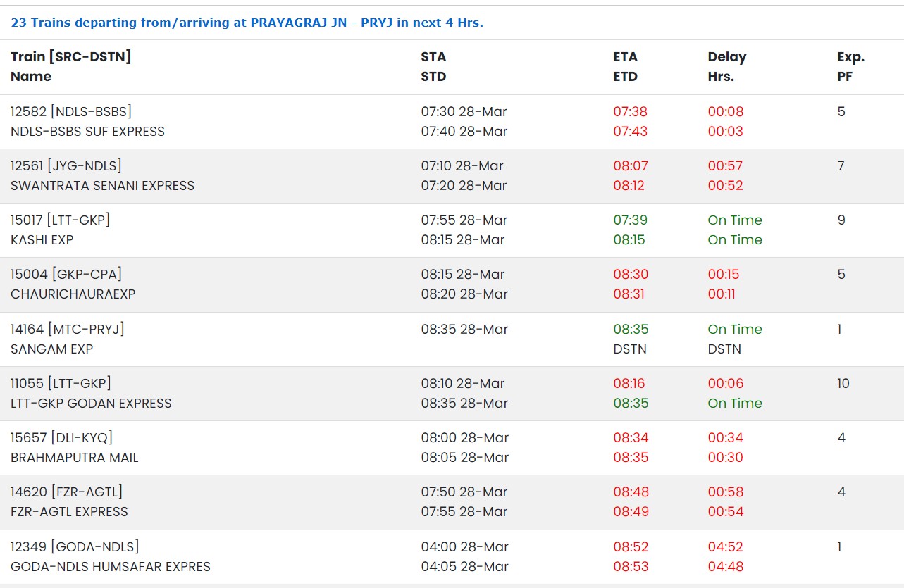
Task: Click the SANGAM EXP train name
Action: (x=51, y=349)
